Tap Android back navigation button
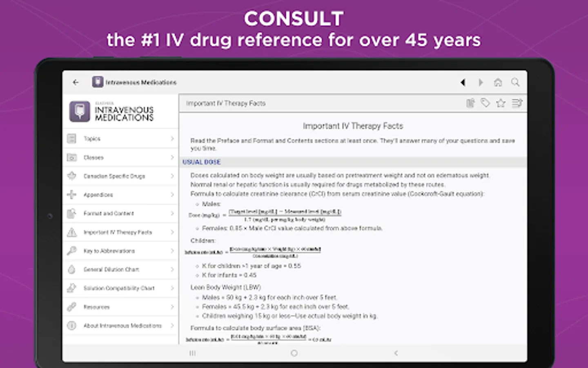Viewport: 588px width, 368px height. tap(396, 353)
